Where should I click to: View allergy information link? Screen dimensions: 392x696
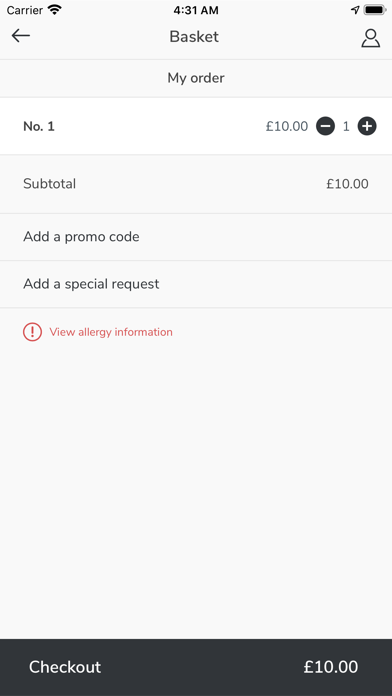point(111,332)
